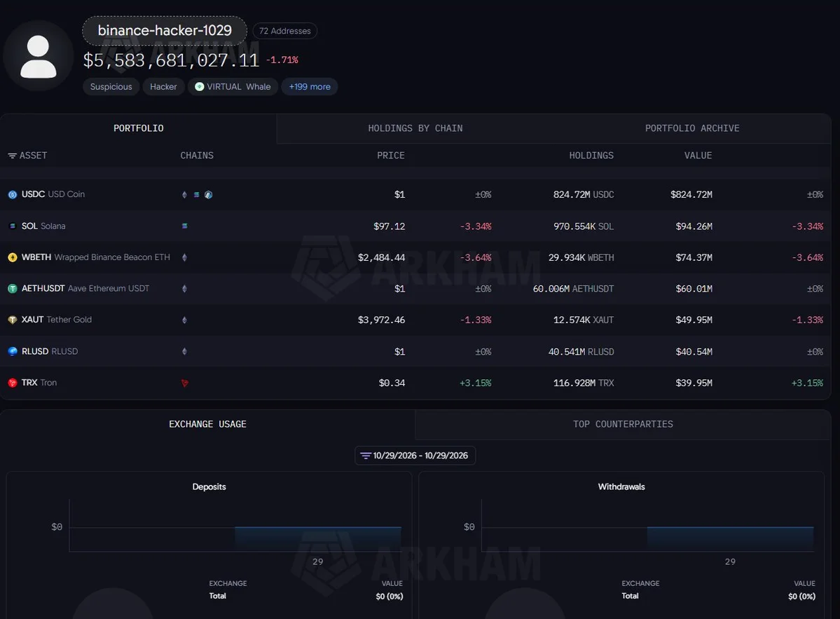The image size is (840, 619).
Task: Sort by the PRICE column header
Action: [390, 156]
